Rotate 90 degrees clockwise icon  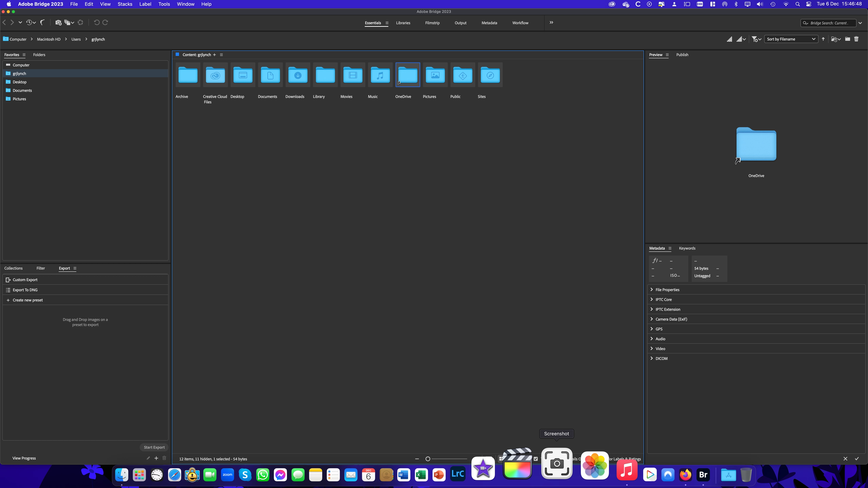(105, 23)
